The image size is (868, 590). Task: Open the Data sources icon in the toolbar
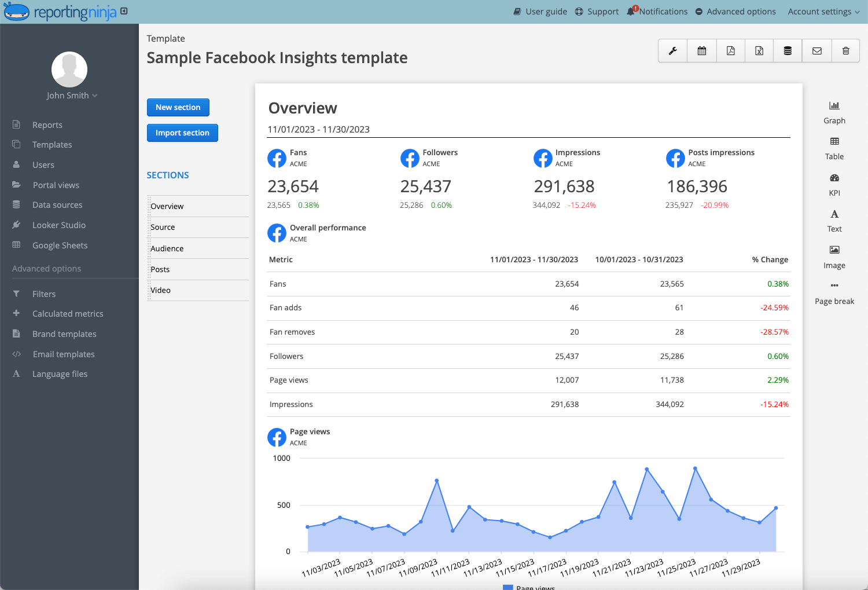point(788,50)
